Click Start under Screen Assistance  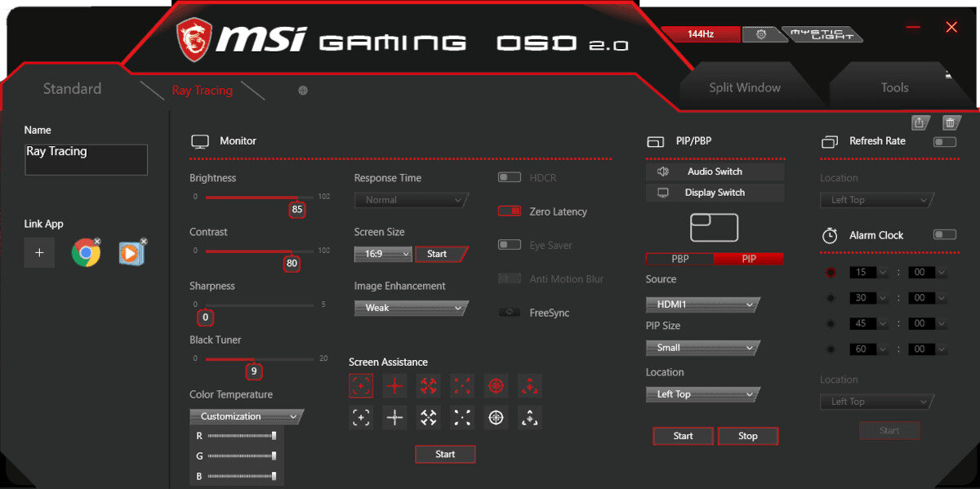pyautogui.click(x=445, y=454)
